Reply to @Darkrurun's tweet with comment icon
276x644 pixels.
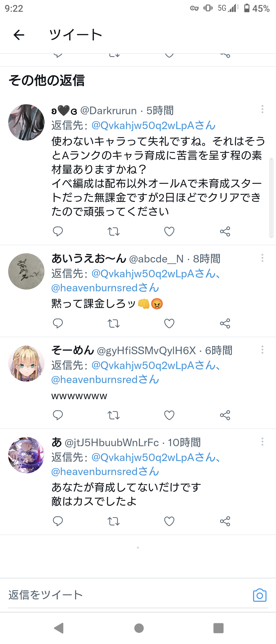click(x=58, y=232)
